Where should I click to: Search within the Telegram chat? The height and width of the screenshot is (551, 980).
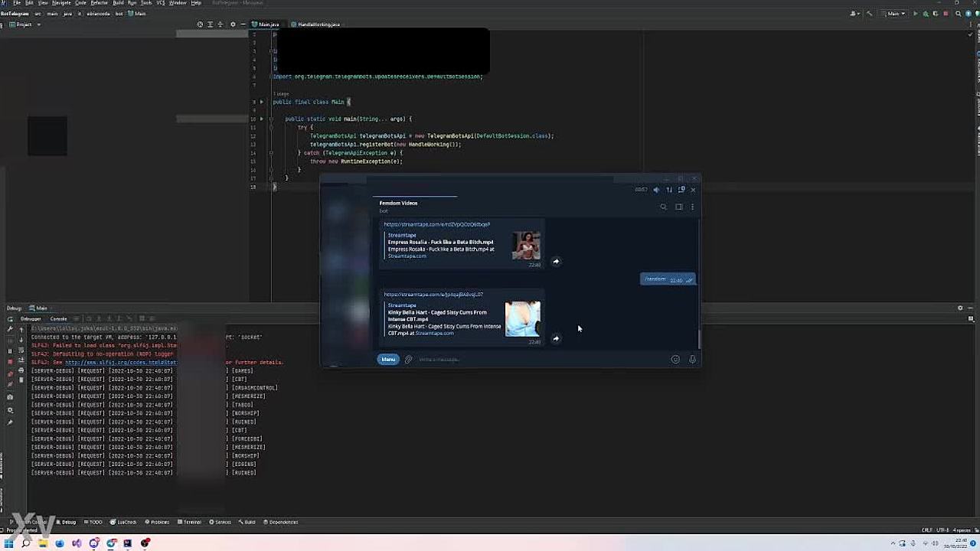point(663,207)
